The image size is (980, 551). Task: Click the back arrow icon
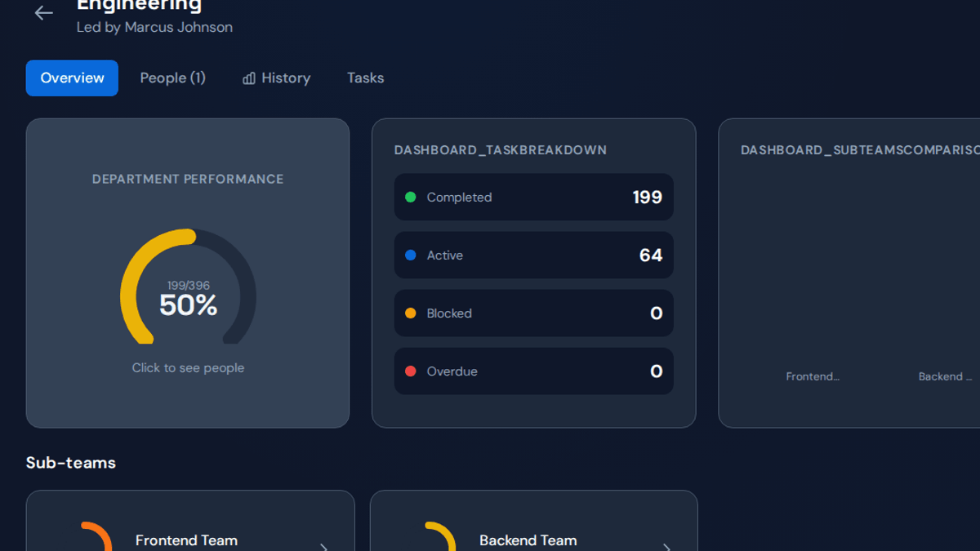pos(43,12)
